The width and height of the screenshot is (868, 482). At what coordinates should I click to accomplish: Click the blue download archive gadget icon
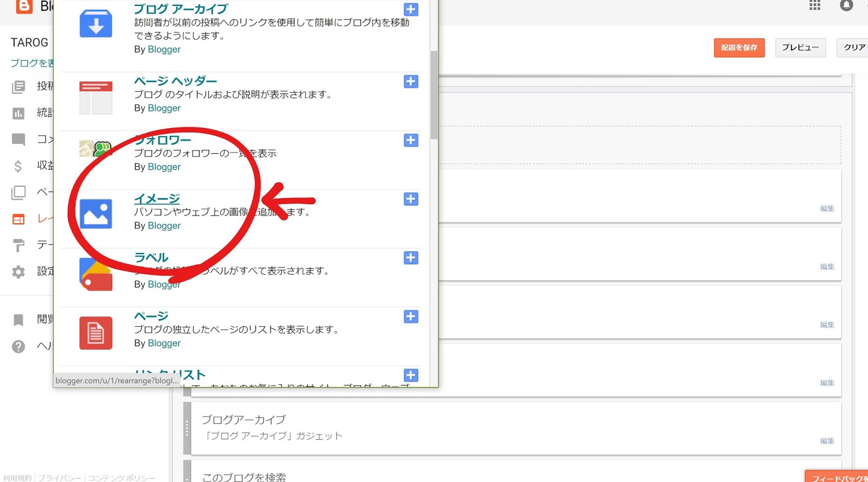[96, 24]
